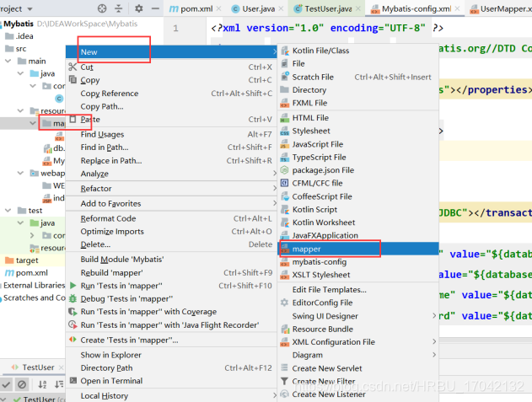Switch to the pom.xml editor tab

point(195,8)
